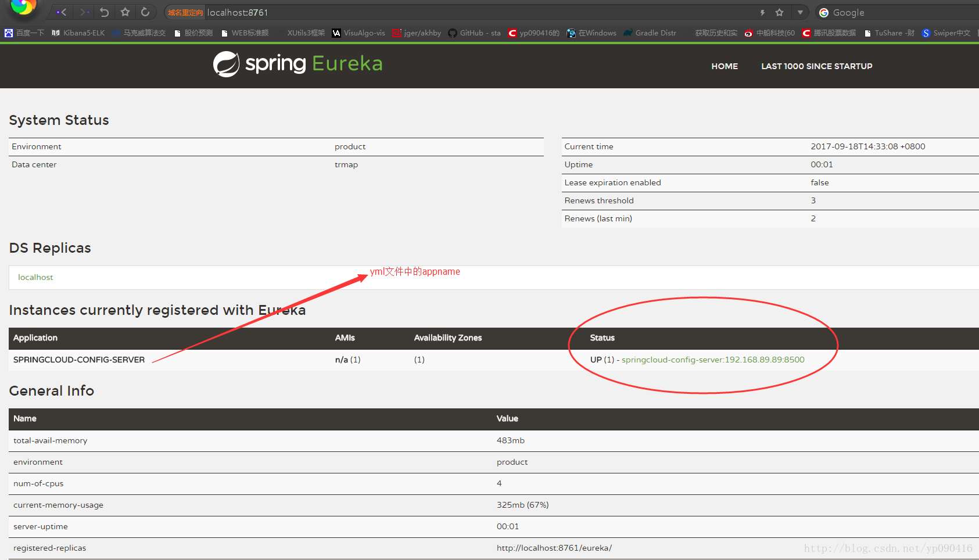Select the SPRINGCLOUD-CONFIG-SERVER application cell

point(79,360)
